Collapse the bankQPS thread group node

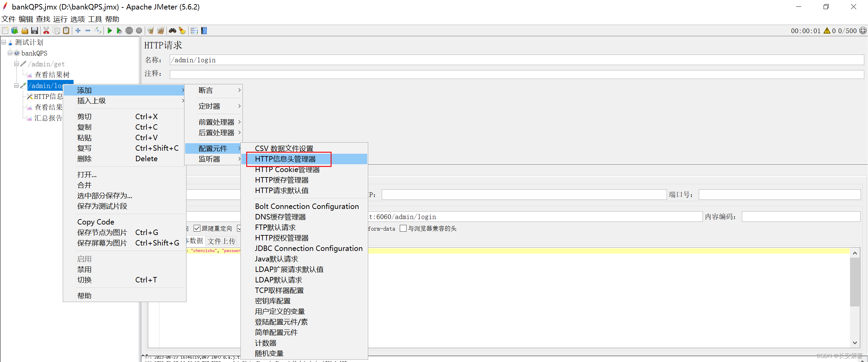pyautogui.click(x=10, y=53)
